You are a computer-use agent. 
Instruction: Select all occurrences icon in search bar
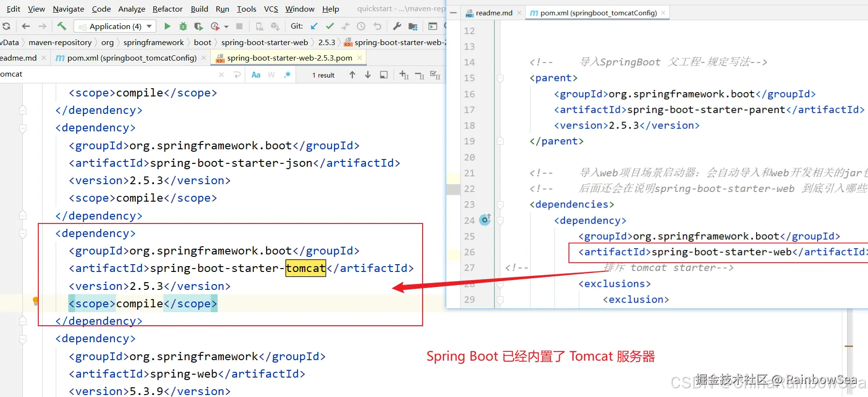435,75
